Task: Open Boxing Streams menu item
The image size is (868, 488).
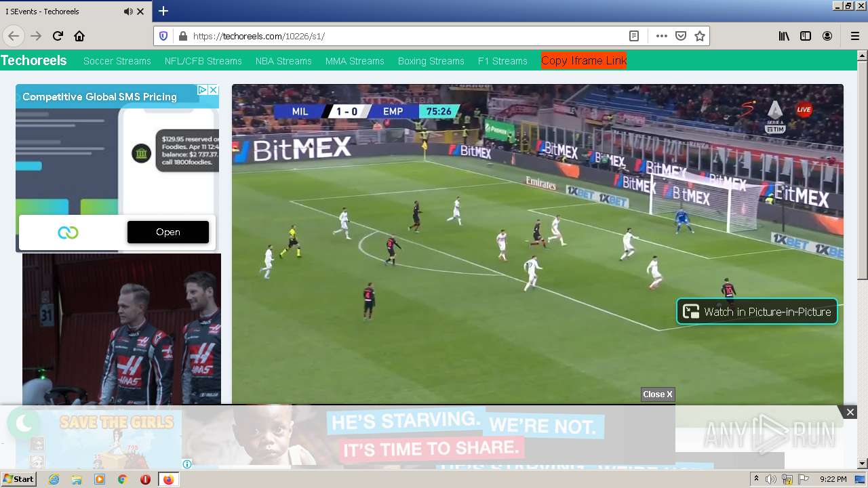Action: [431, 61]
